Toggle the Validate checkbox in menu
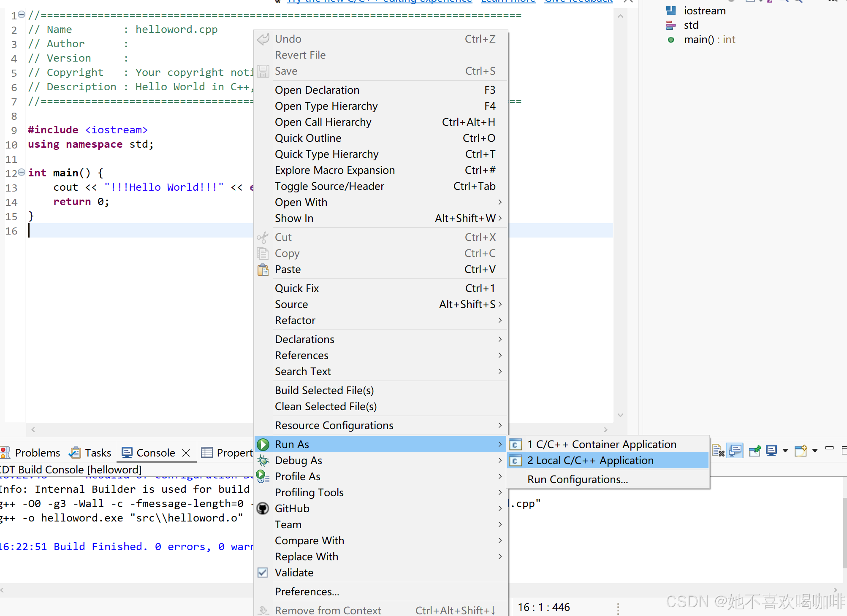Screen dimensions: 847x616 coord(263,573)
